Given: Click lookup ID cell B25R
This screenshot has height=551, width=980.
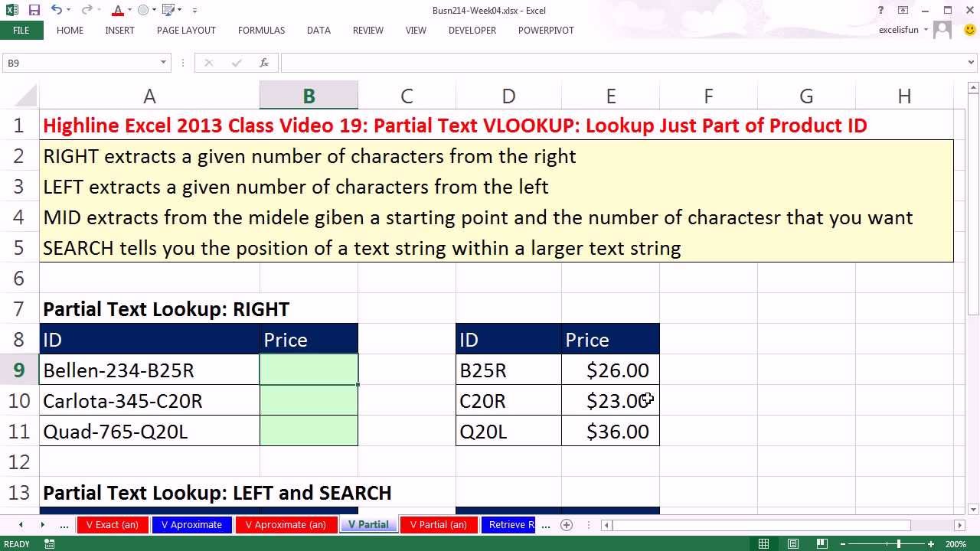Looking at the screenshot, I should pos(508,370).
